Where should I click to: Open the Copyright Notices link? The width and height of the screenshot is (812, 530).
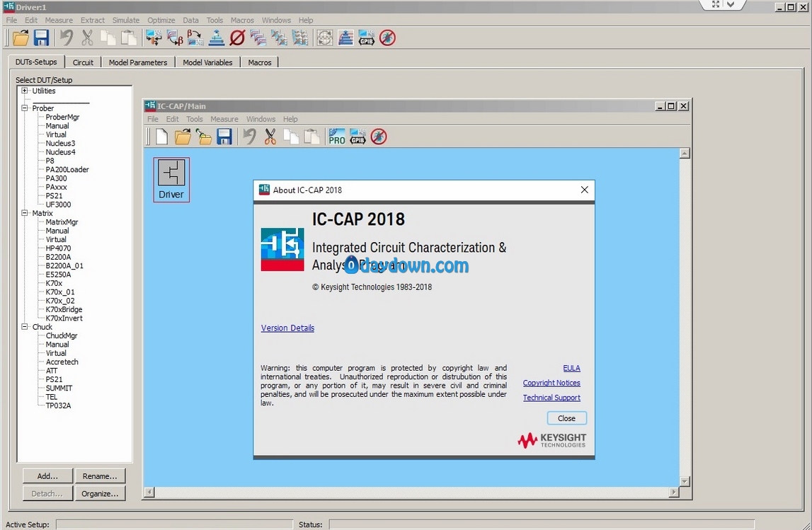(551, 383)
